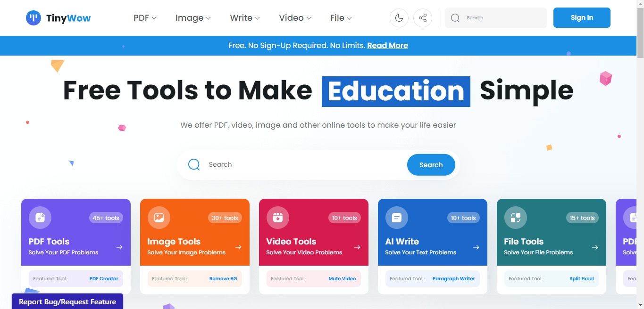Open the Mute Video featured tool
644x309 pixels.
tap(342, 279)
